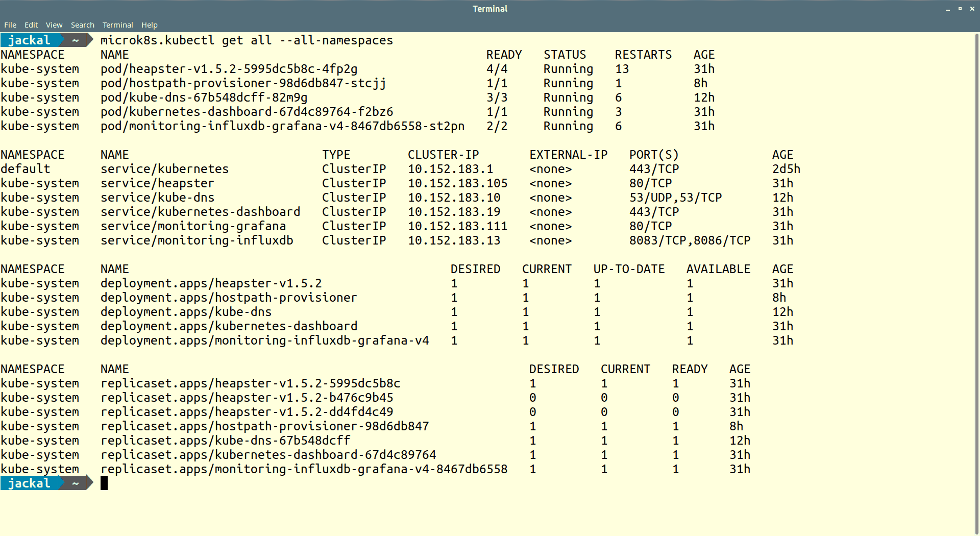This screenshot has height=536, width=980.
Task: Click the UP-TO-DATE column header
Action: [x=629, y=269]
